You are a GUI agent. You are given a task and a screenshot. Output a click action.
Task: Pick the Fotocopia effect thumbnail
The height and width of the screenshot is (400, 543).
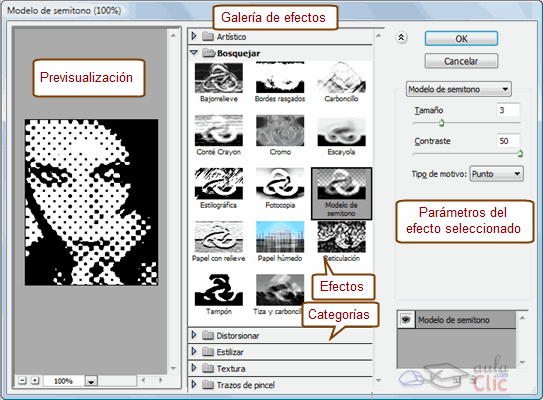point(280,184)
